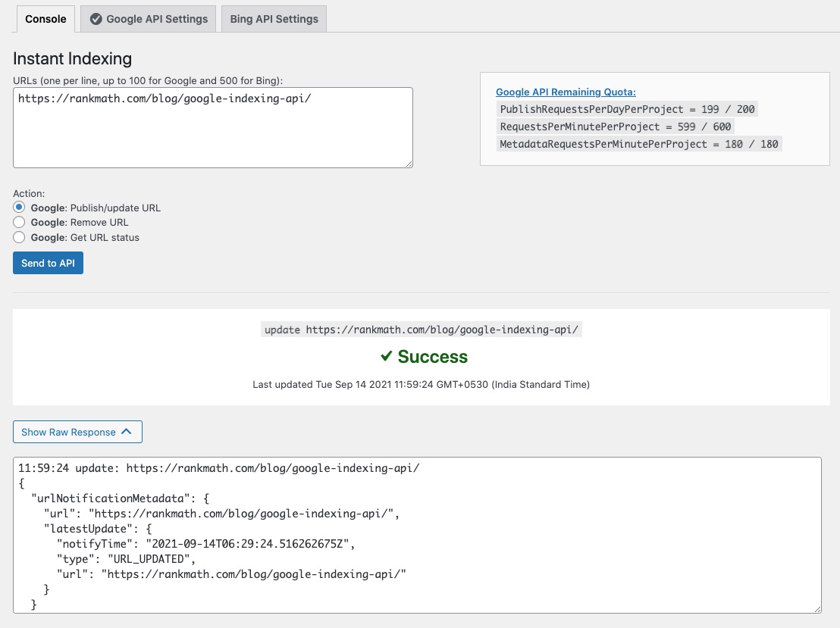Select Google: Get URL status radio

tap(19, 237)
